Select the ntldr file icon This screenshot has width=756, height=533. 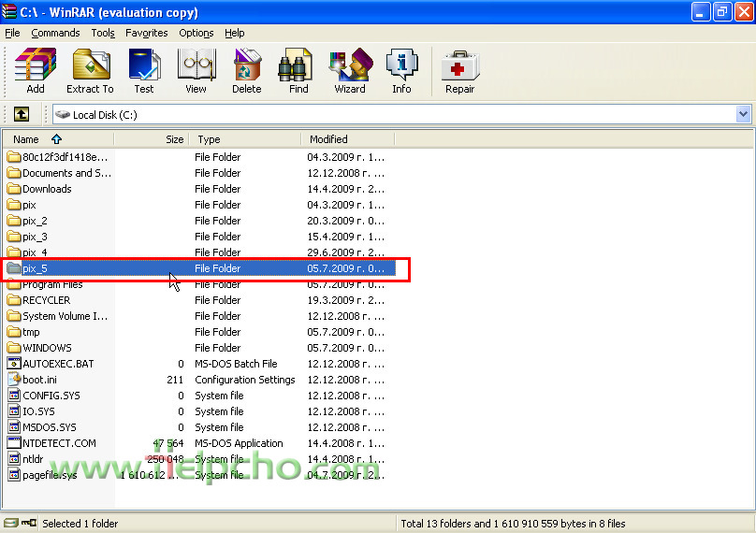[x=14, y=459]
